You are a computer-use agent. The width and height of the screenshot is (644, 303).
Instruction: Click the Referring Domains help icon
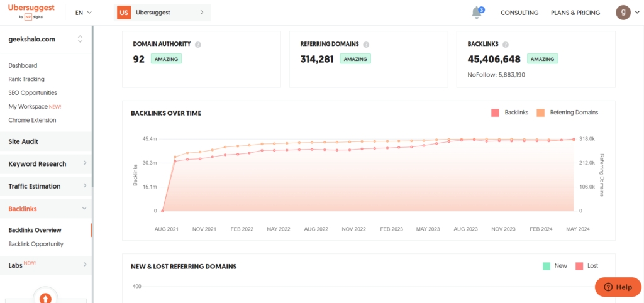(366, 45)
